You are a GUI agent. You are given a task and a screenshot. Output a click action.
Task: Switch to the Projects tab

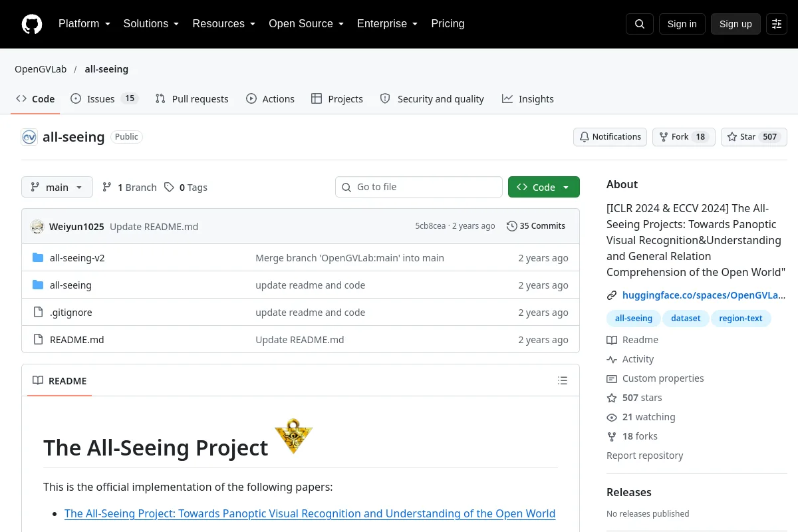[337, 99]
